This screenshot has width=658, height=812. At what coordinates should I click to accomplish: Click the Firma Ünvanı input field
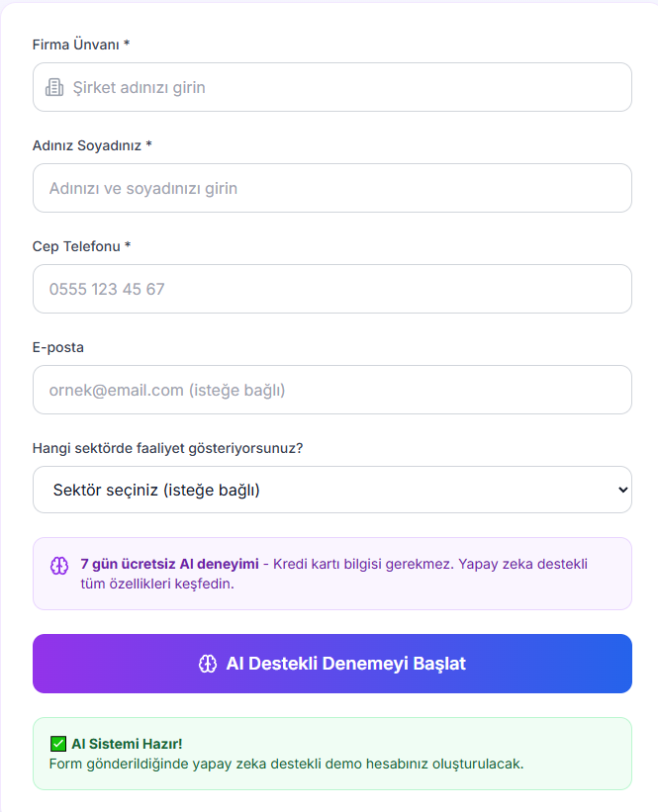click(331, 87)
